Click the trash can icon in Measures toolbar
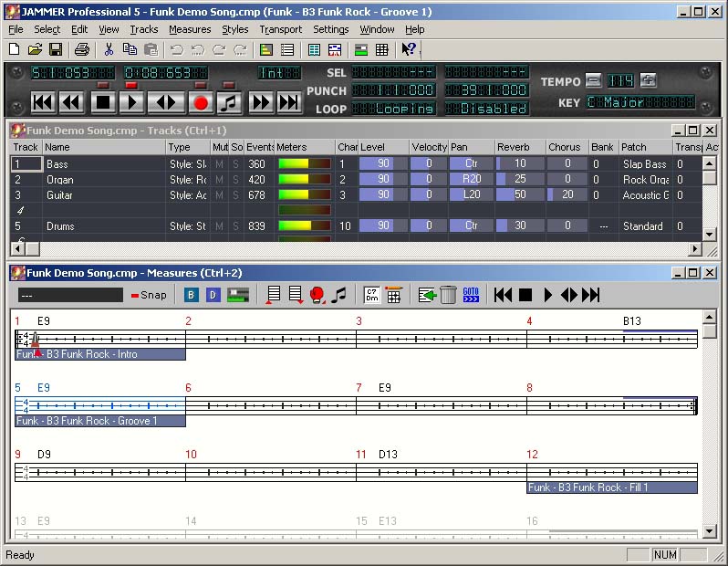This screenshot has height=566, width=728. pos(448,295)
